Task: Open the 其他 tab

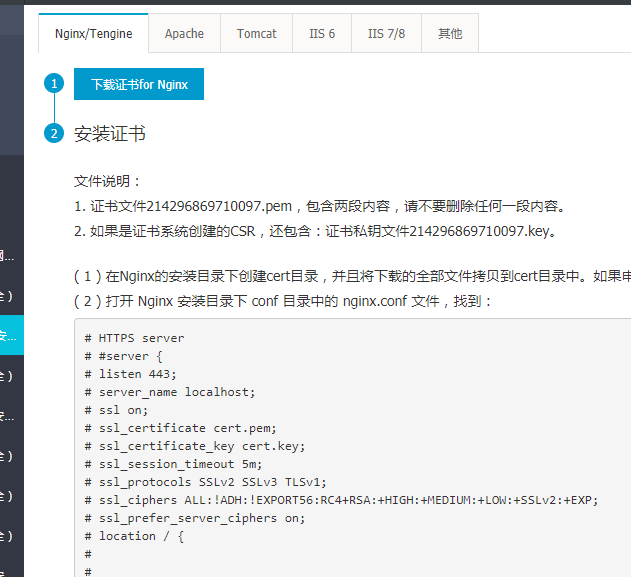Action: (450, 34)
